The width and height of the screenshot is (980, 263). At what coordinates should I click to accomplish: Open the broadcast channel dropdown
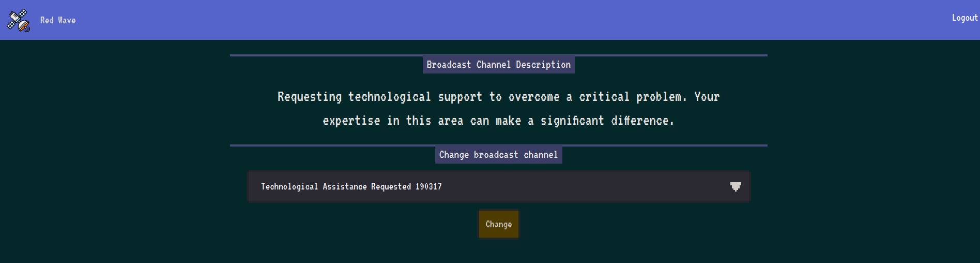(x=499, y=186)
